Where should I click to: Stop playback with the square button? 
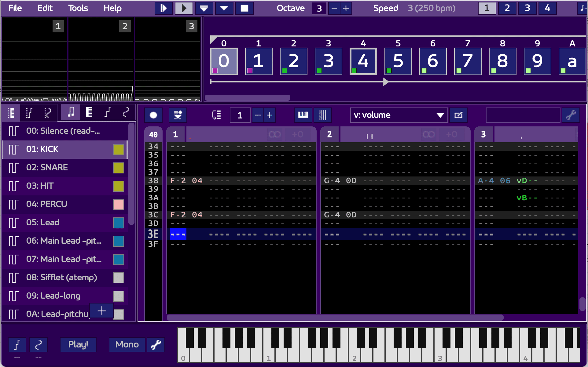pyautogui.click(x=244, y=8)
